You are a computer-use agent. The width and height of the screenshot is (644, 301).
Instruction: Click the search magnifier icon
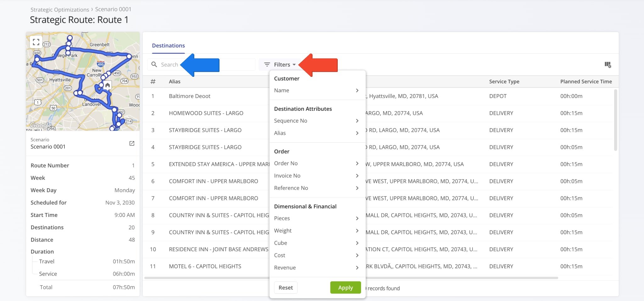(154, 64)
